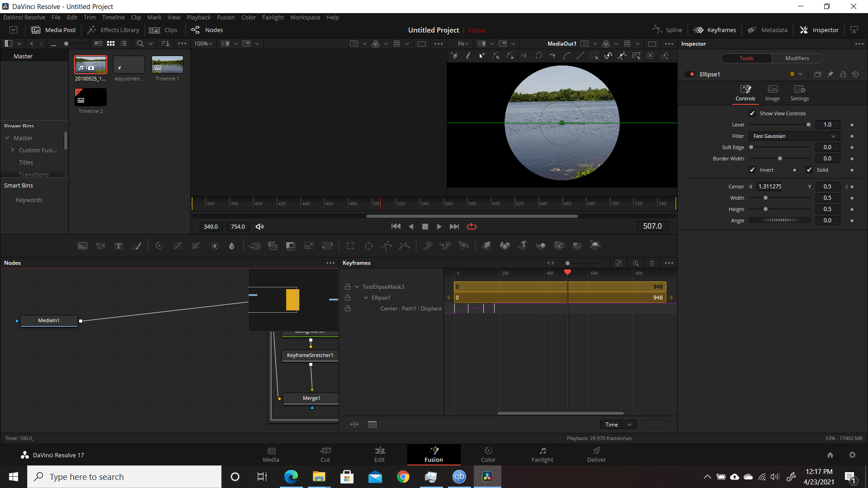Screen dimensions: 868x488
Task: Toggle keyframe for Soft Edge parameter
Action: click(852, 147)
